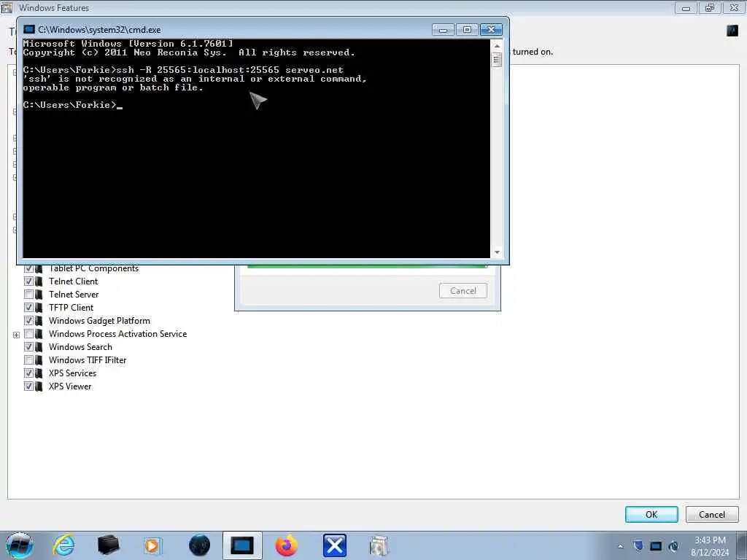
Task: Click the XPS Services folder icon
Action: tap(39, 373)
